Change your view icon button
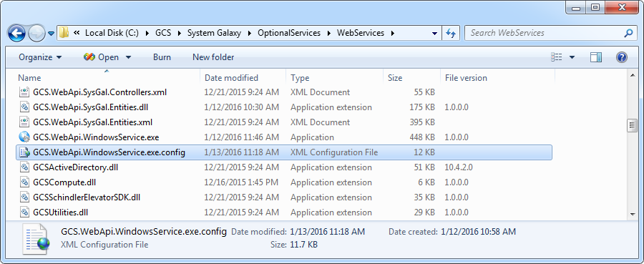The image size is (644, 264). (x=557, y=57)
